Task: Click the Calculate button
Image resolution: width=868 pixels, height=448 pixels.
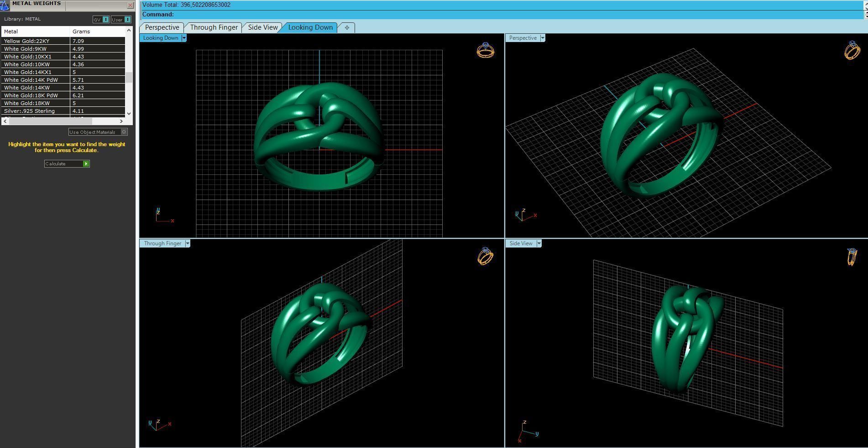Action: pyautogui.click(x=67, y=163)
